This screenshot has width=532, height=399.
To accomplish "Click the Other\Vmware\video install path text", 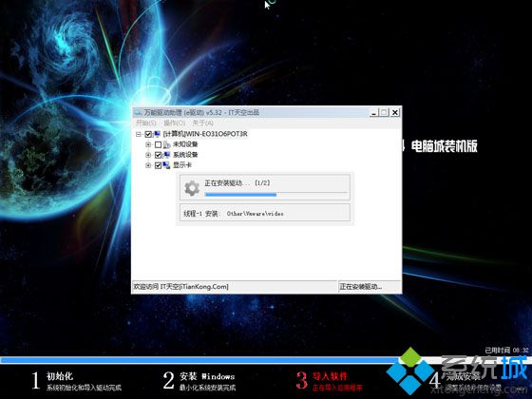I will click(256, 214).
